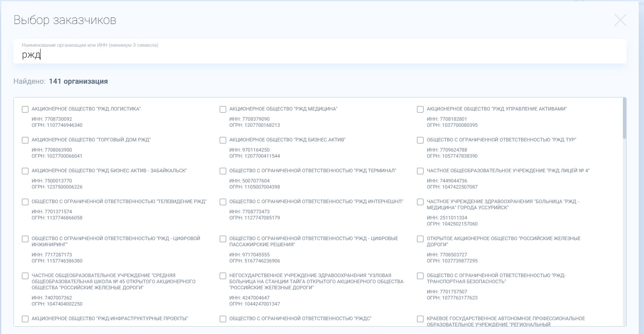This screenshot has height=334, width=644.
Task: Click the organization list scrollbar thumb
Action: point(624,118)
